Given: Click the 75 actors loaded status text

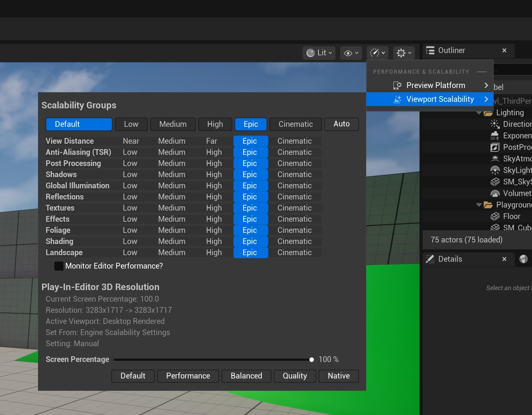Looking at the screenshot, I should [x=466, y=240].
